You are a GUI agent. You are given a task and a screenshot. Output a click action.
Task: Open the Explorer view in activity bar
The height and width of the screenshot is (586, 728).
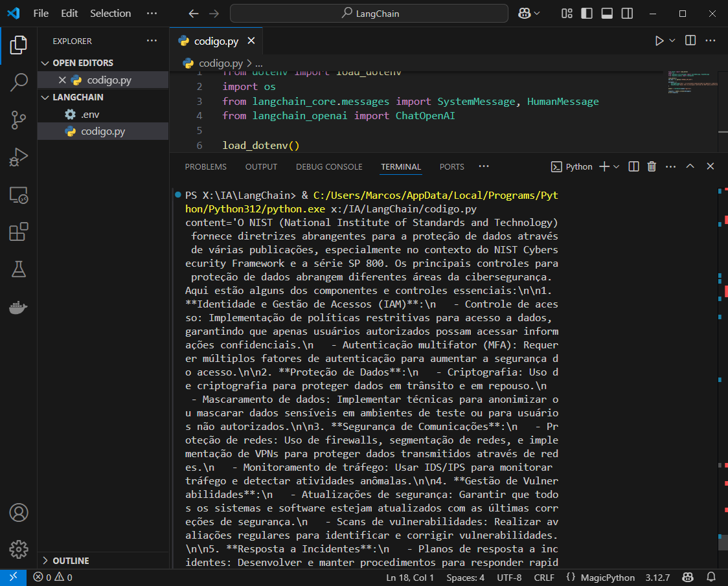[19, 45]
